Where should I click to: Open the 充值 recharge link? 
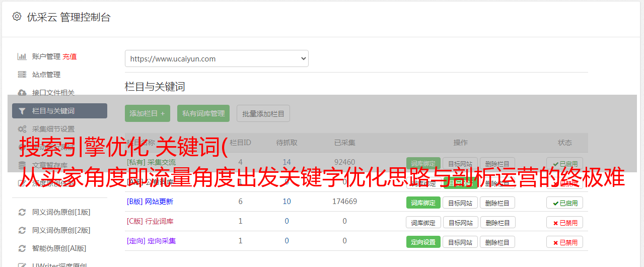click(69, 56)
